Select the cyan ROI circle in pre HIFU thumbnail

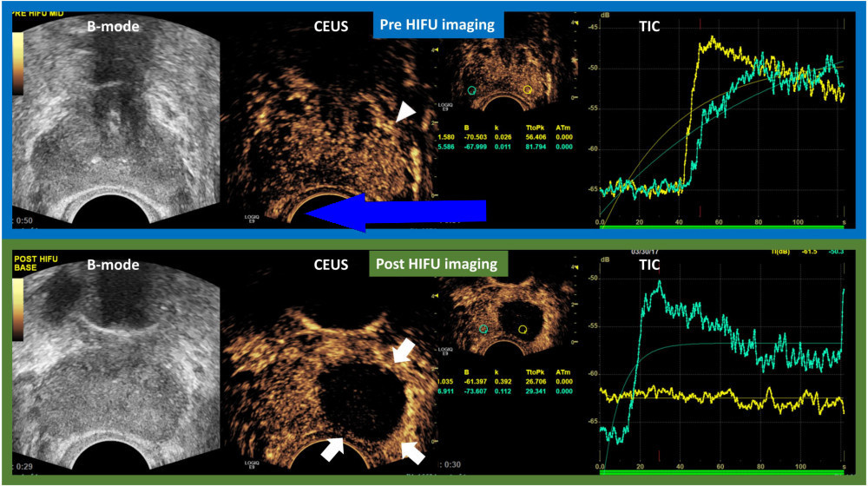click(471, 89)
